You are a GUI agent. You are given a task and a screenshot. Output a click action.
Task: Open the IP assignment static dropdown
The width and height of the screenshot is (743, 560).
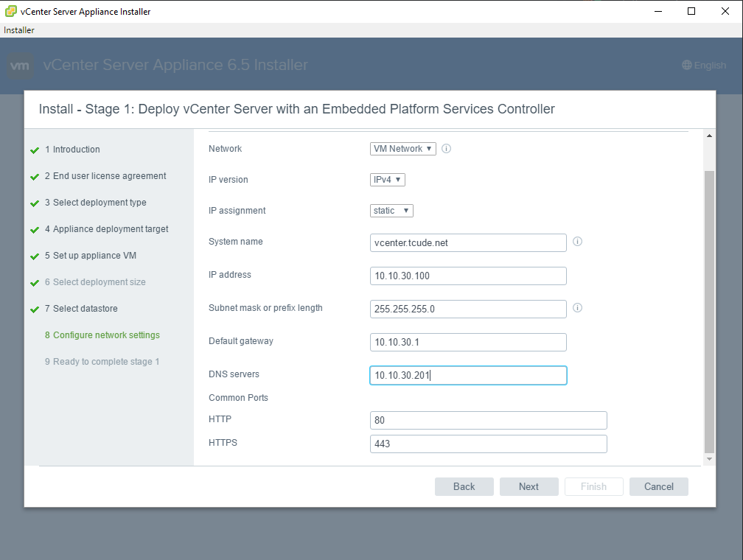pyautogui.click(x=391, y=210)
